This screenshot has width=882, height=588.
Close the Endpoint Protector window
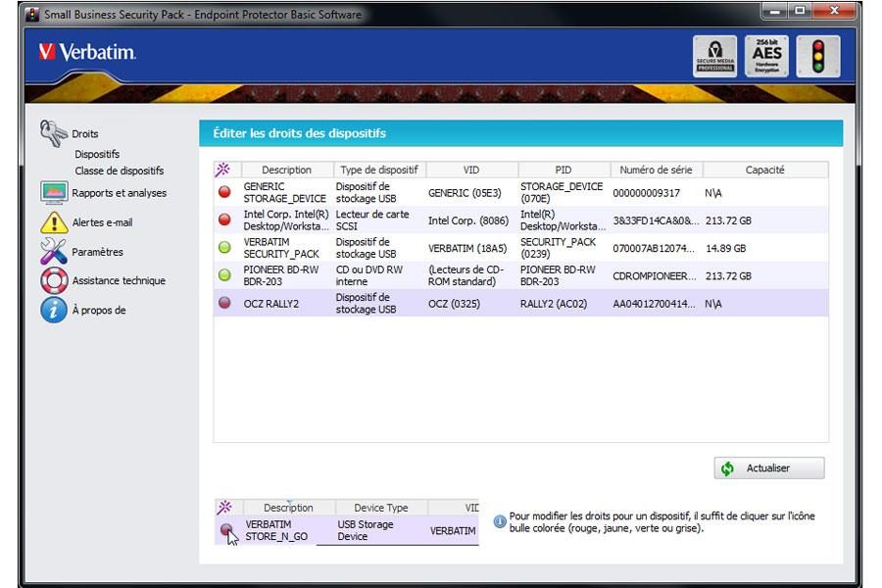tap(834, 11)
